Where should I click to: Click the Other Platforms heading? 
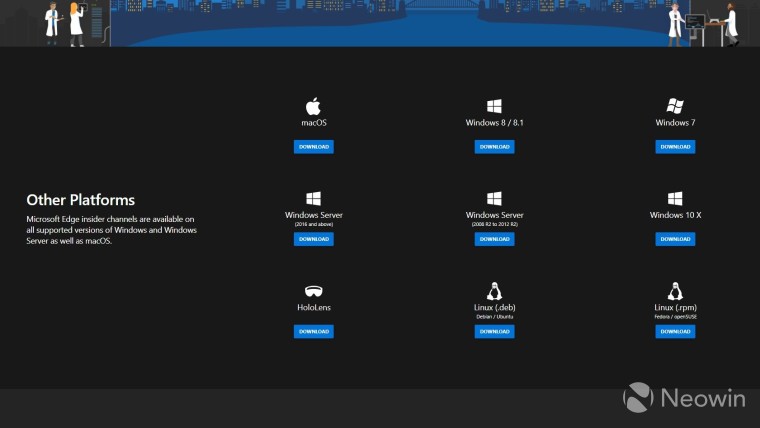click(80, 200)
